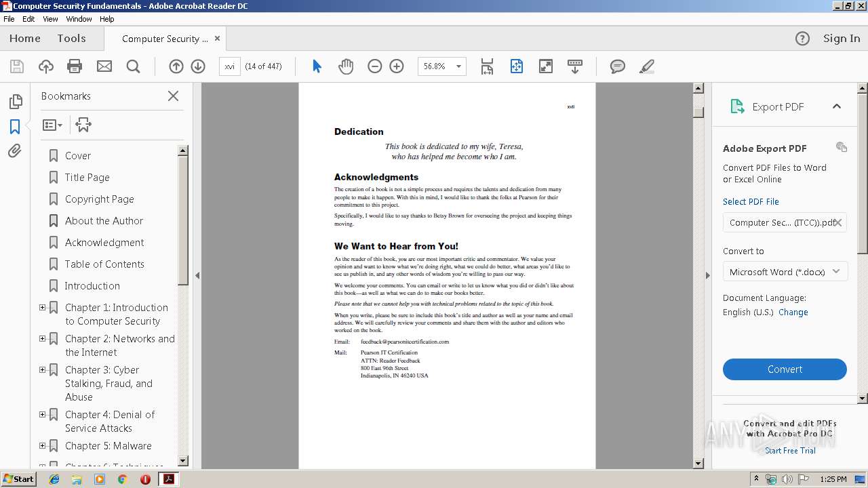Switch to the Home tab

click(x=25, y=39)
